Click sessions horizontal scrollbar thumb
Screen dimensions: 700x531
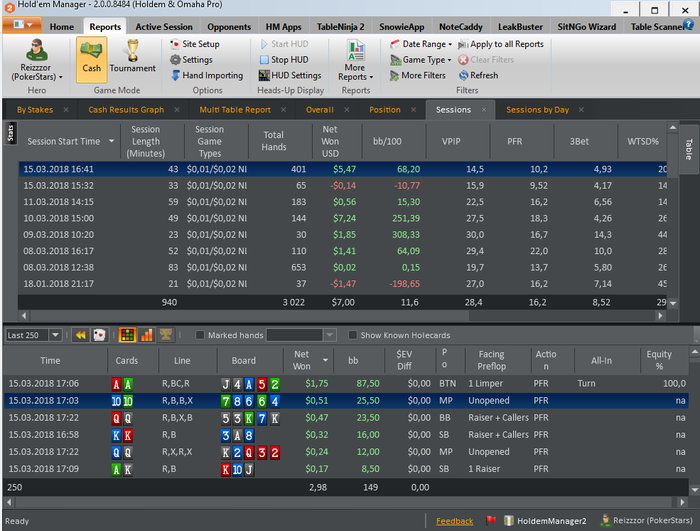pyautogui.click(x=250, y=316)
